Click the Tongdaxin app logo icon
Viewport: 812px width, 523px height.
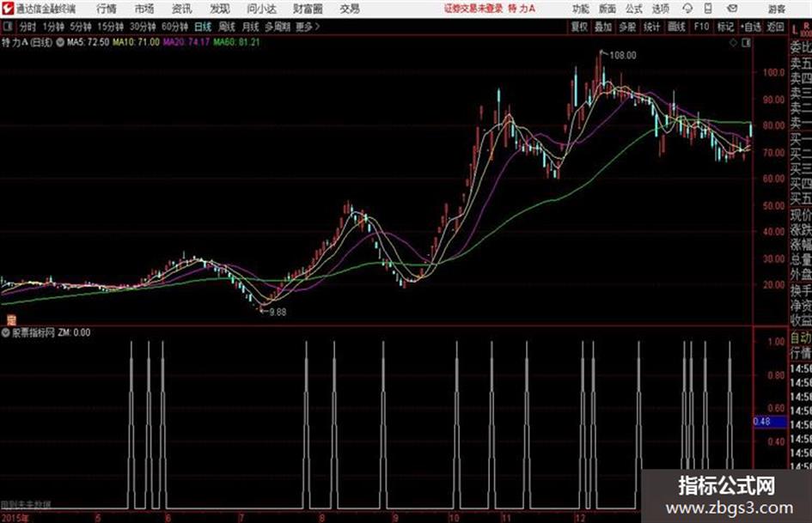point(8,9)
